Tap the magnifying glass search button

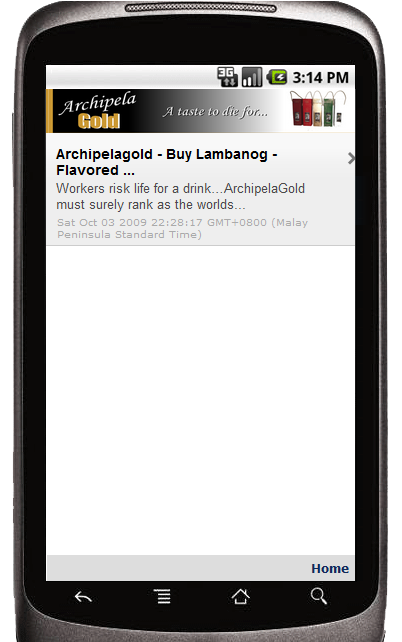click(318, 596)
